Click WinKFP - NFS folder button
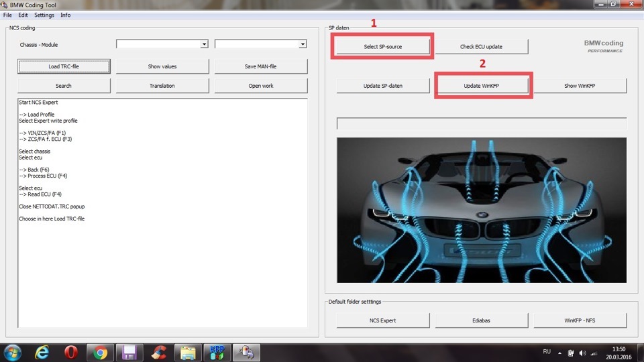 coord(580,320)
